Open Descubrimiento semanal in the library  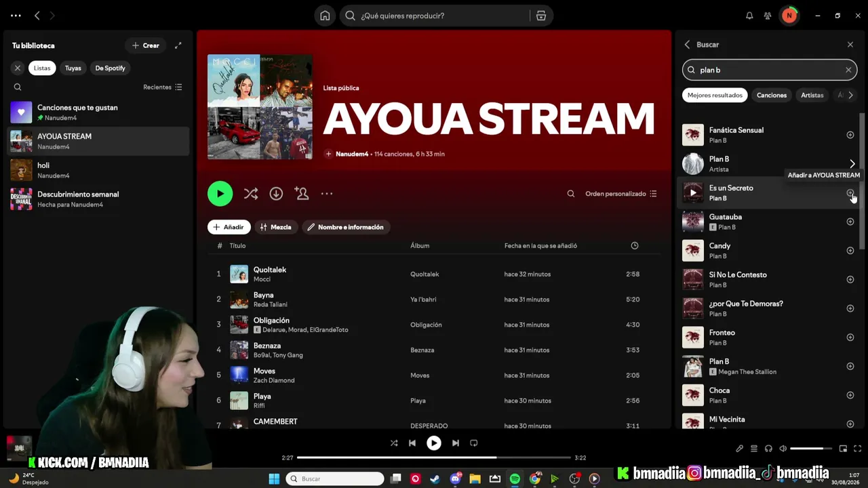(98, 199)
